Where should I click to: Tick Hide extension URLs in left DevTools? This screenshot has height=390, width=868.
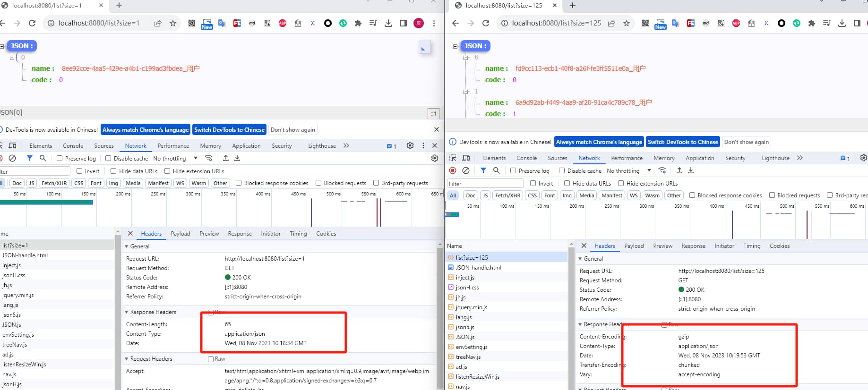pyautogui.click(x=167, y=171)
